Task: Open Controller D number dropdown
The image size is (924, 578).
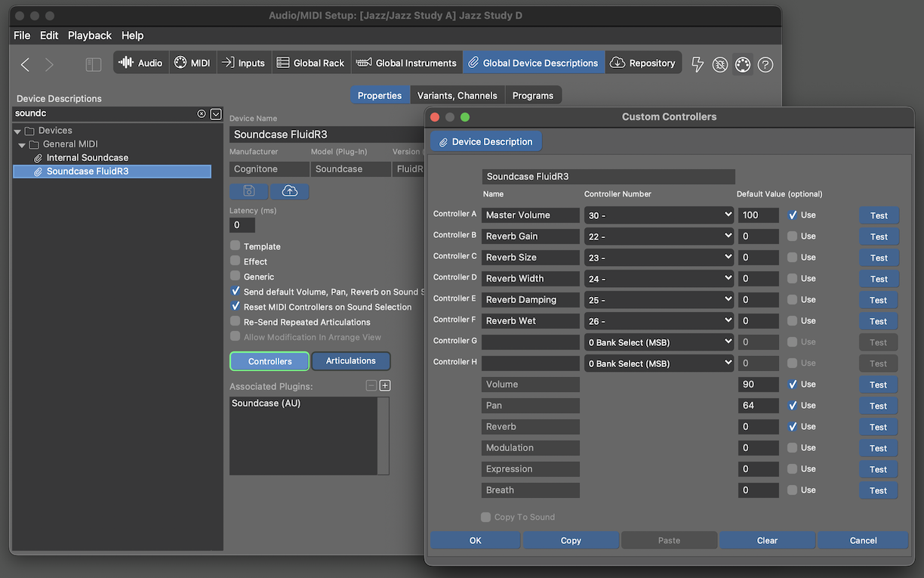Action: pos(659,279)
